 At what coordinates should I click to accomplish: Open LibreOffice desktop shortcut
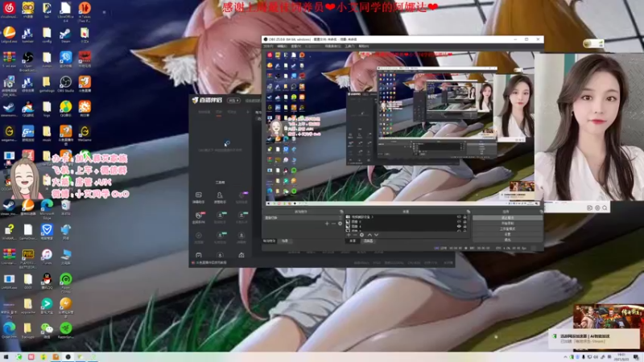(x=65, y=10)
